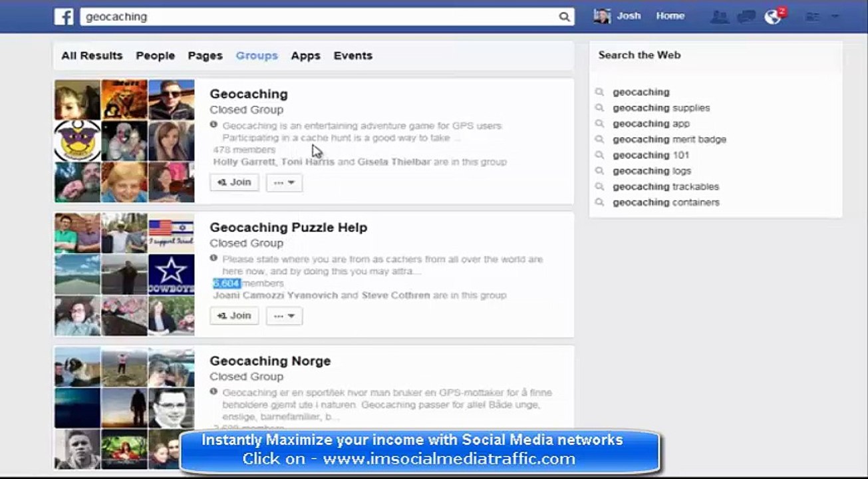Click the info icon beside Puzzle Help description

click(214, 257)
